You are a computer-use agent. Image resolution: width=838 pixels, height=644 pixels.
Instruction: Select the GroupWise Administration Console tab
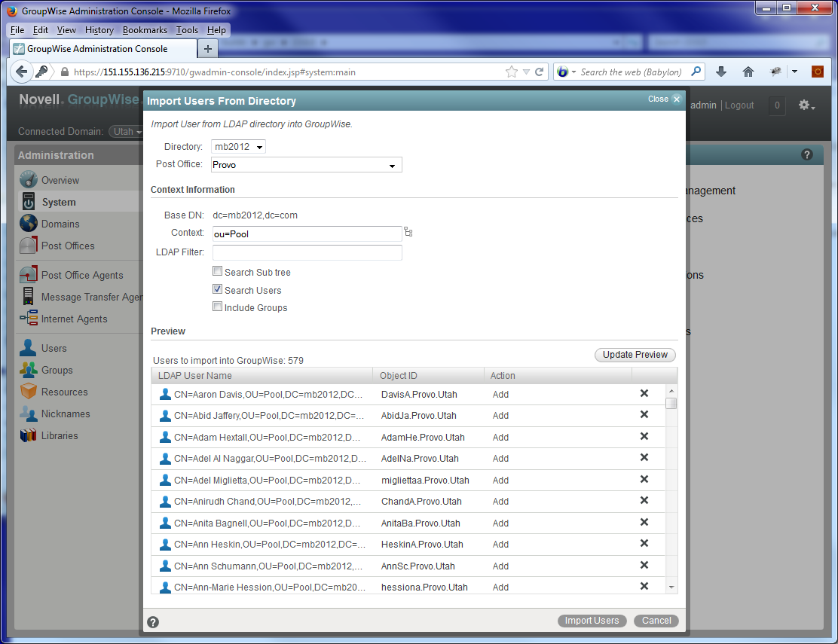[x=102, y=49]
